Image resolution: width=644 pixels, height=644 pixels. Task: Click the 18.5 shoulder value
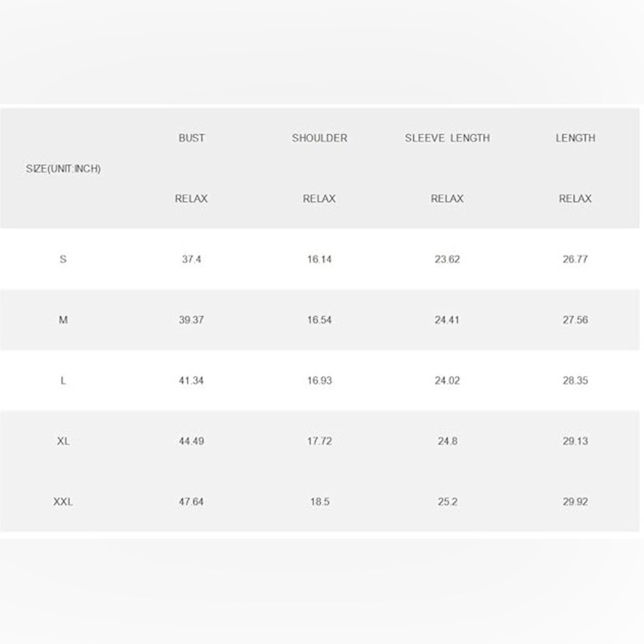point(319,502)
